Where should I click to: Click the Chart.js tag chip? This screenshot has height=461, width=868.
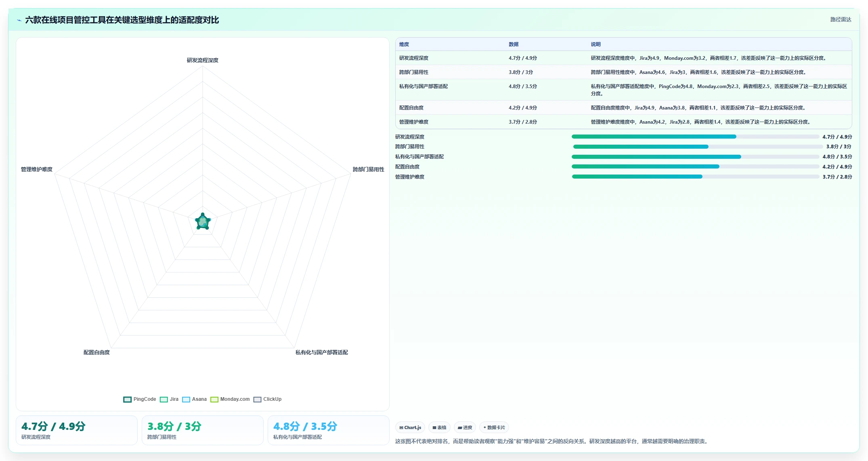pyautogui.click(x=410, y=427)
